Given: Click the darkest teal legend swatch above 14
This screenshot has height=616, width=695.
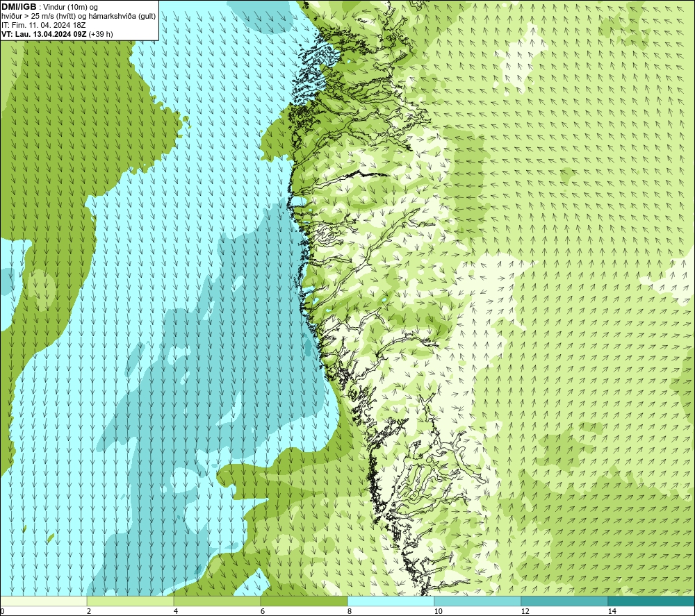Looking at the screenshot, I should coord(652,601).
